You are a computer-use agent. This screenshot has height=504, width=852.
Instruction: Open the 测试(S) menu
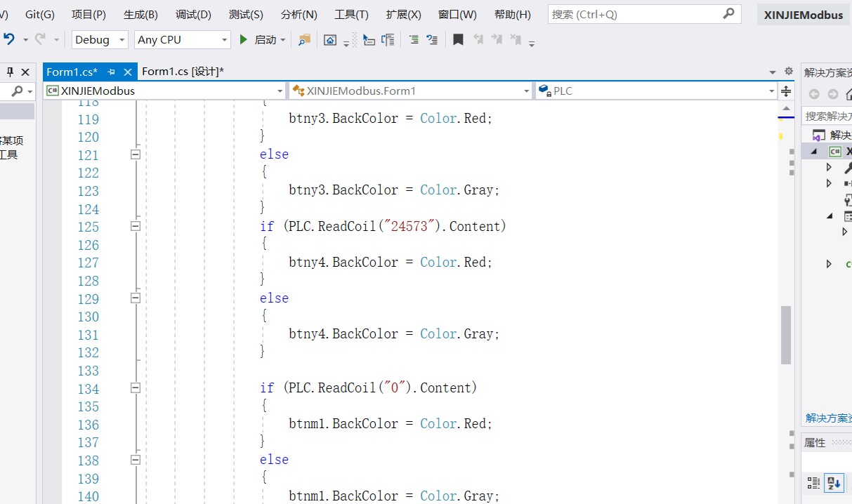(246, 14)
